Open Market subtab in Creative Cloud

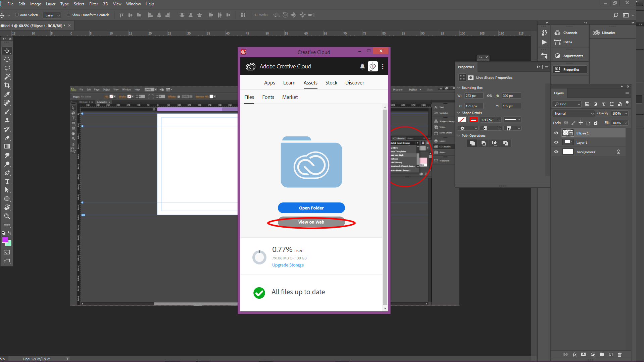(x=290, y=97)
